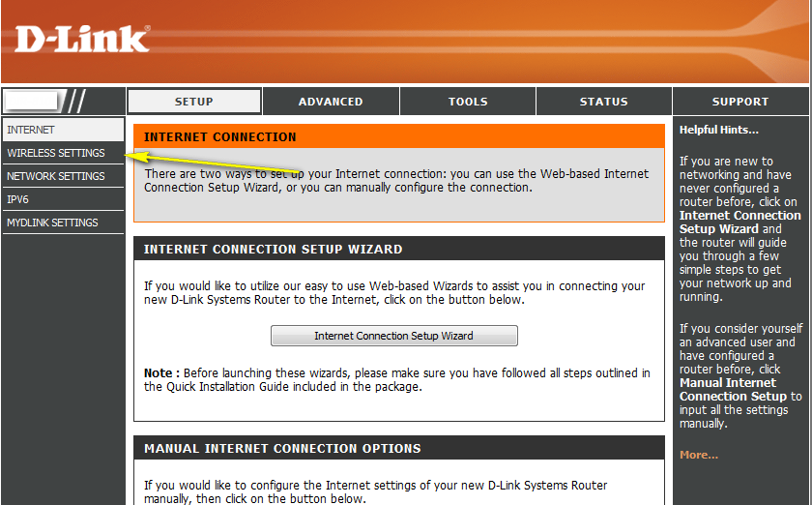This screenshot has height=505, width=812.
Task: Open the SUPPORT tab
Action: [x=739, y=102]
